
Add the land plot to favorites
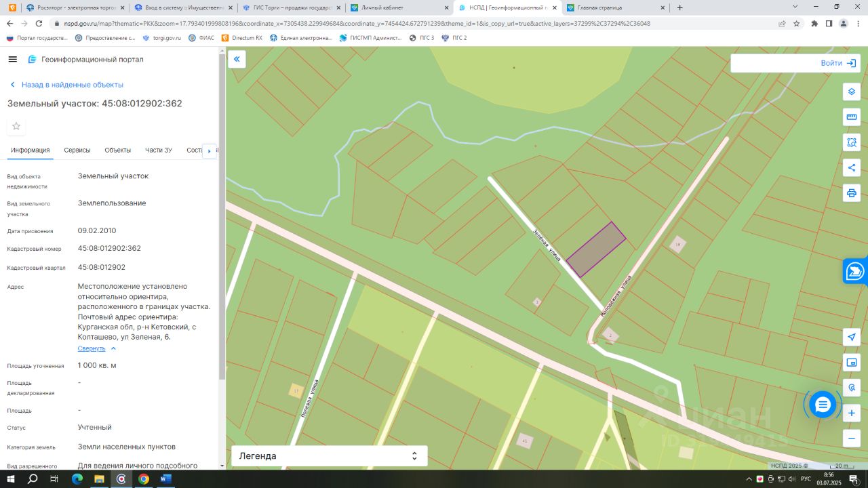[x=16, y=126]
